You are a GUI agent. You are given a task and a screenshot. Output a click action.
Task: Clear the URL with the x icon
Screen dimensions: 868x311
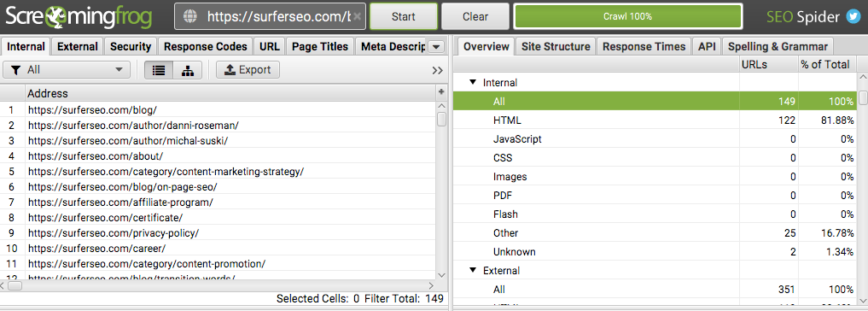tap(358, 16)
